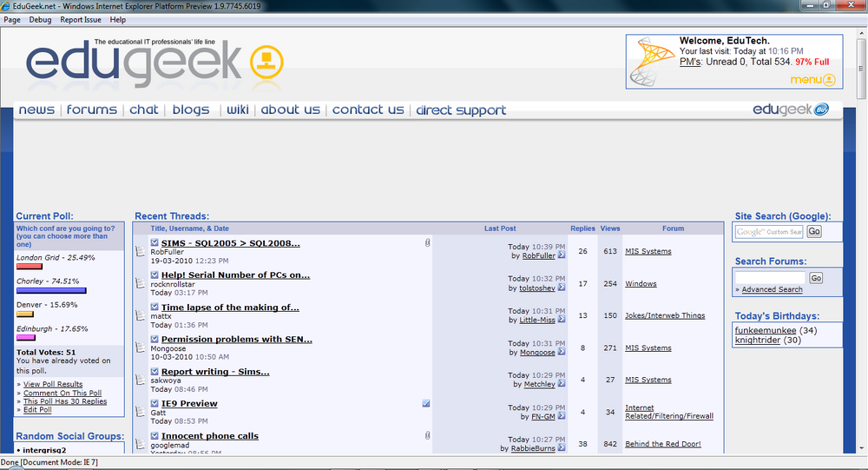Click Internet Explorer icon in title bar
868x470 pixels.
click(5, 6)
